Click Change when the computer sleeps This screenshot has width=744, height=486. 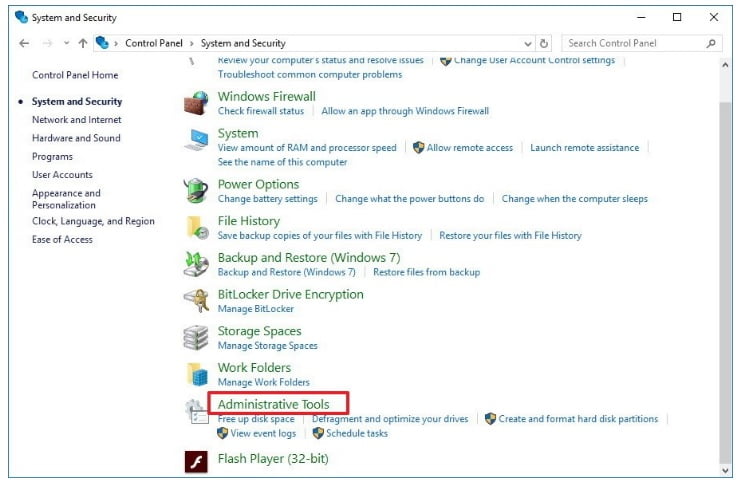pyautogui.click(x=575, y=199)
